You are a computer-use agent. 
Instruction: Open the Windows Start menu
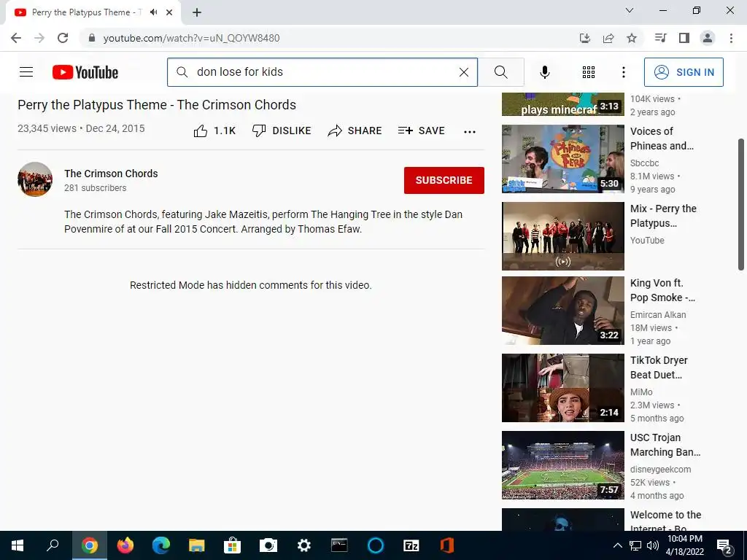(18, 545)
